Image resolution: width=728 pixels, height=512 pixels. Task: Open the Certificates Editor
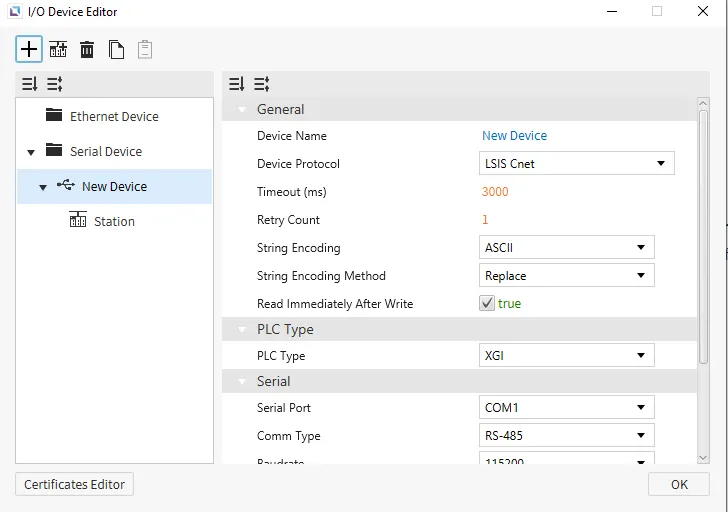74,484
